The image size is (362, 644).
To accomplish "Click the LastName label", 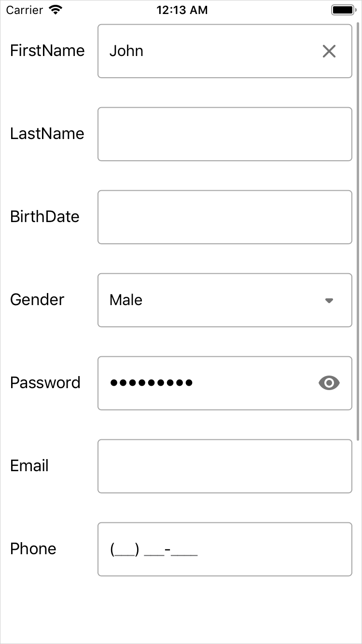I will [47, 134].
